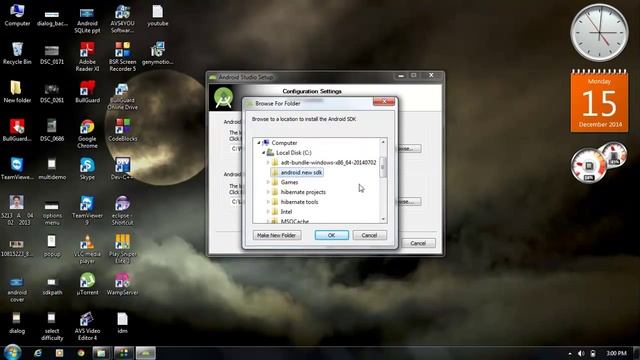Cancel the Android Studio Setup window
Viewport: 640px width, 360px height.
click(x=418, y=243)
